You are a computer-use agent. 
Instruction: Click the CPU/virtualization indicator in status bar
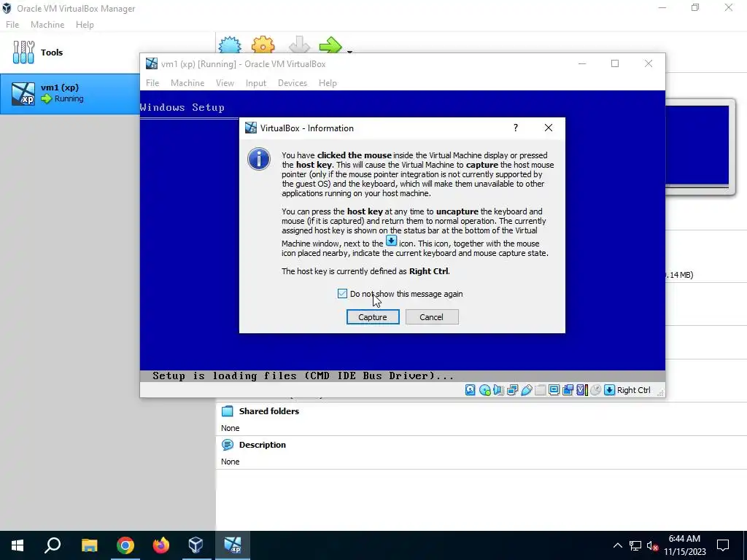(x=581, y=390)
